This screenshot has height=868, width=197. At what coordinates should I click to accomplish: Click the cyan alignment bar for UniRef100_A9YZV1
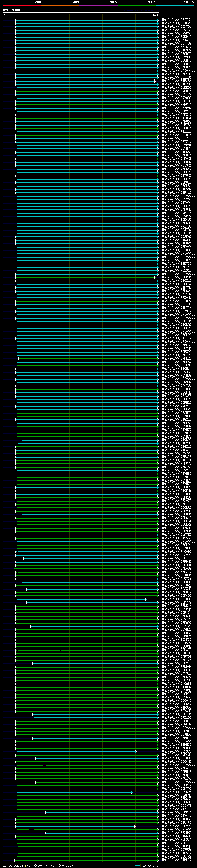tap(94, 626)
